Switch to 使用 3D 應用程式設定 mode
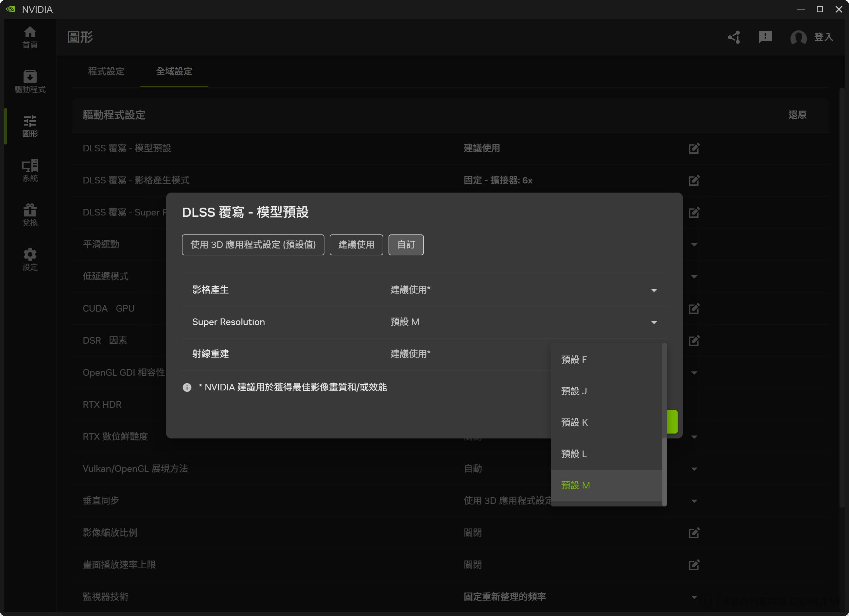 coord(253,244)
